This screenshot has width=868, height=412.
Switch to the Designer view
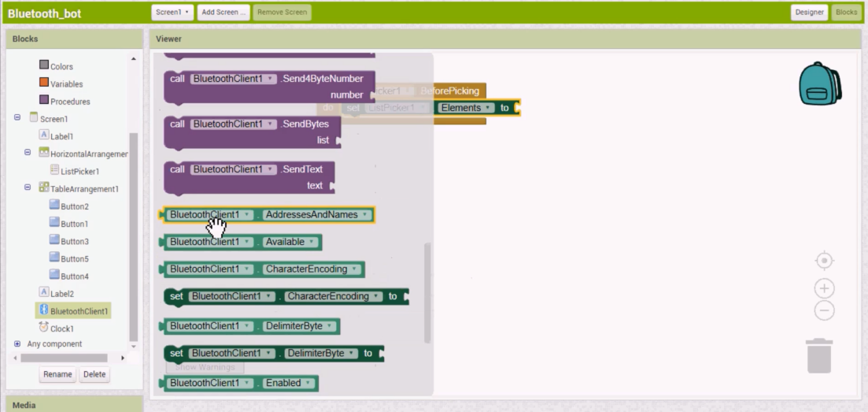click(809, 12)
